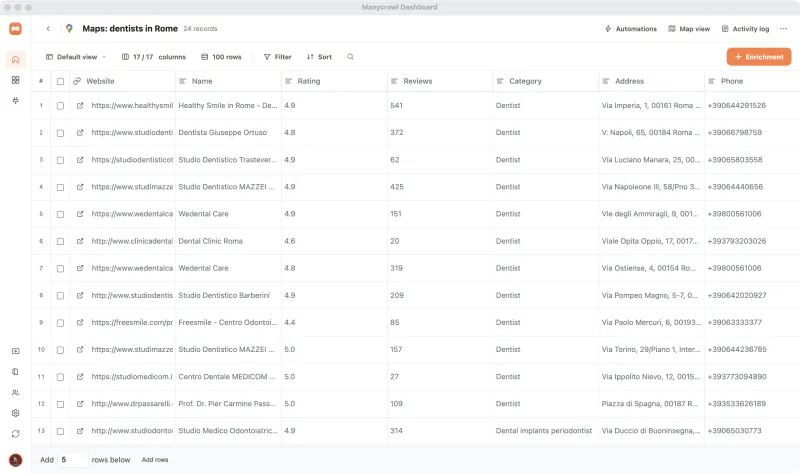Open the more options ellipsis menu

click(x=783, y=29)
